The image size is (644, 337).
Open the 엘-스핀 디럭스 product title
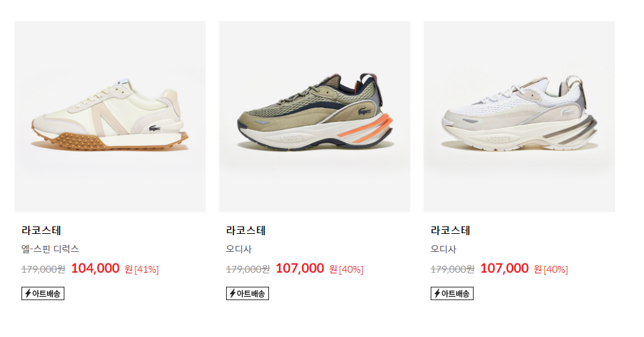[50, 249]
